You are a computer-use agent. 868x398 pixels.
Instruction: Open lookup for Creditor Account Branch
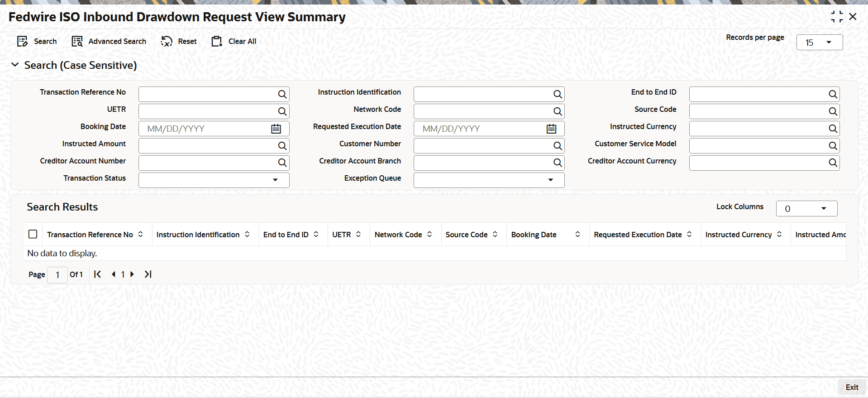point(558,163)
